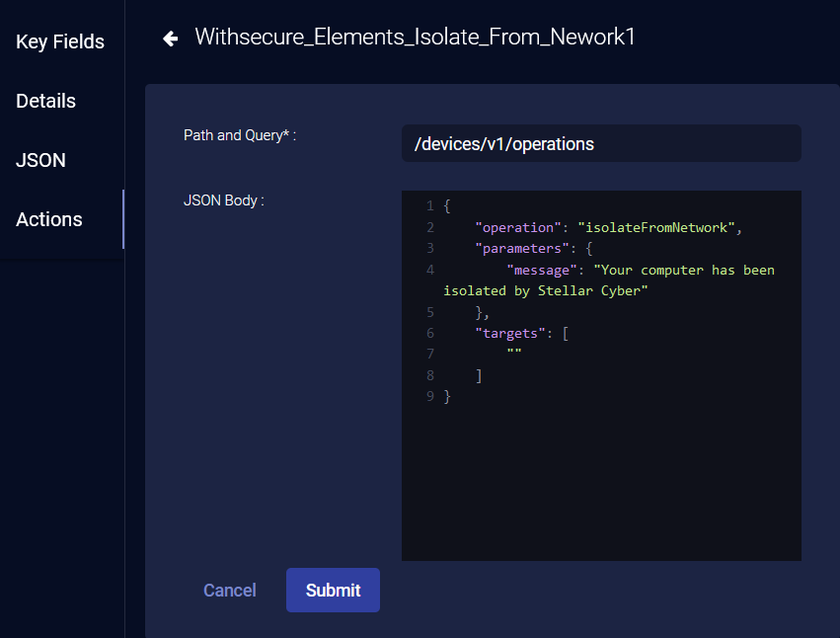Click the "parameters" key in editor
This screenshot has width=840, height=638.
pyautogui.click(x=522, y=248)
